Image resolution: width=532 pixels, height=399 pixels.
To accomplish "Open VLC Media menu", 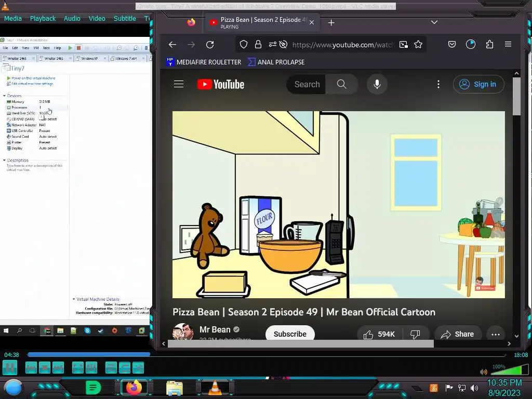I will (13, 18).
